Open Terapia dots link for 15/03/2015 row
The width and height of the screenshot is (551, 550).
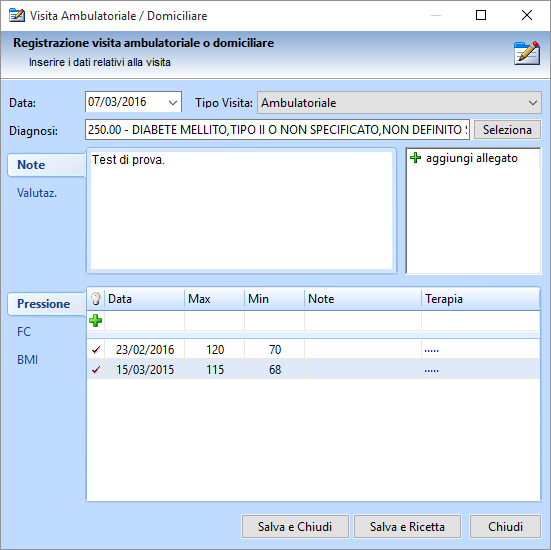click(x=432, y=370)
